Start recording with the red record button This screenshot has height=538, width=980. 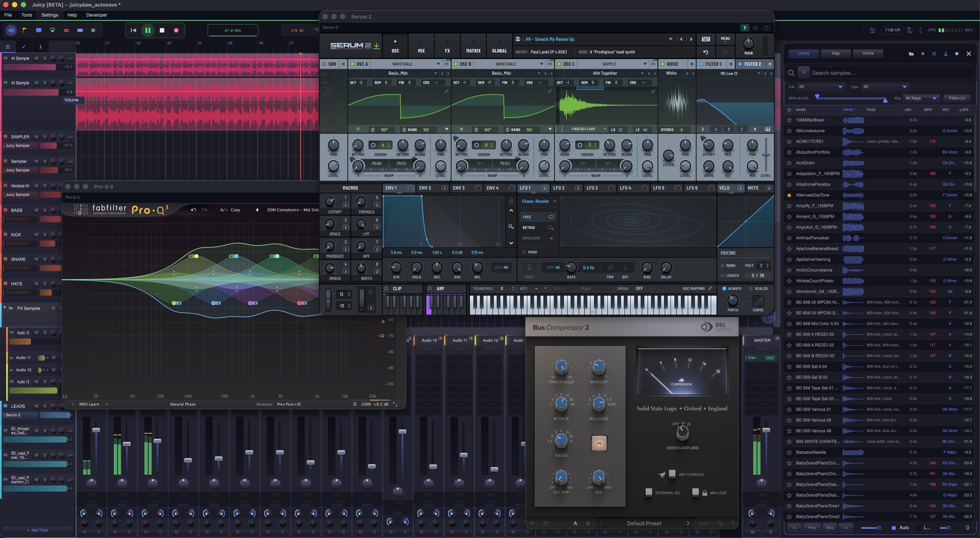176,30
